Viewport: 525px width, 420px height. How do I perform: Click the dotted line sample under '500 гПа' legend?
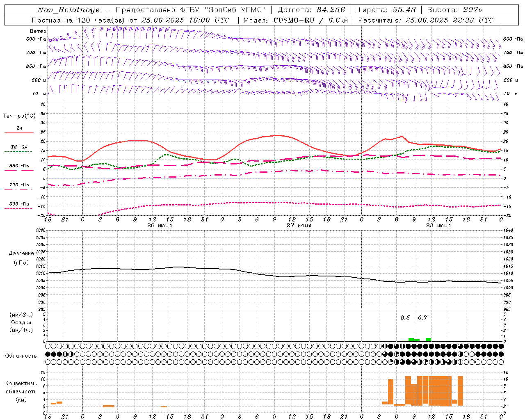pyautogui.click(x=18, y=208)
